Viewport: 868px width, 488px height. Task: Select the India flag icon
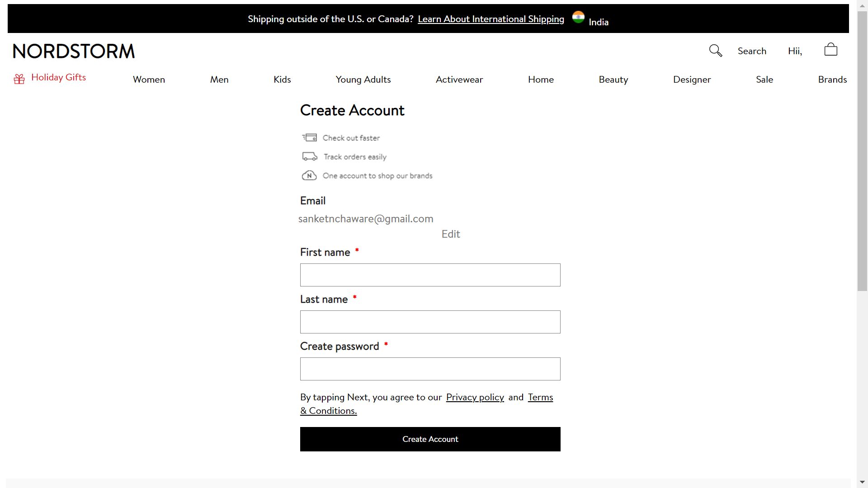579,17
